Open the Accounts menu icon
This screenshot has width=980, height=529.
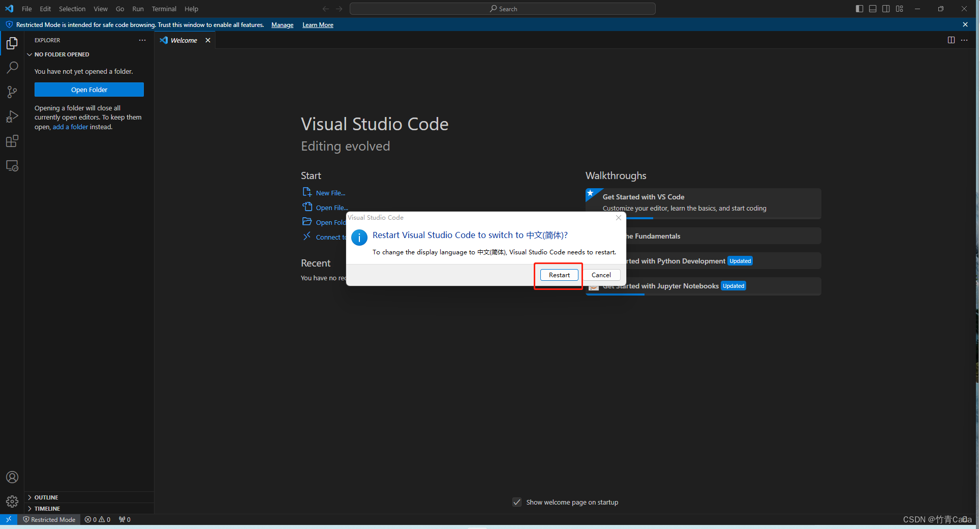click(12, 477)
